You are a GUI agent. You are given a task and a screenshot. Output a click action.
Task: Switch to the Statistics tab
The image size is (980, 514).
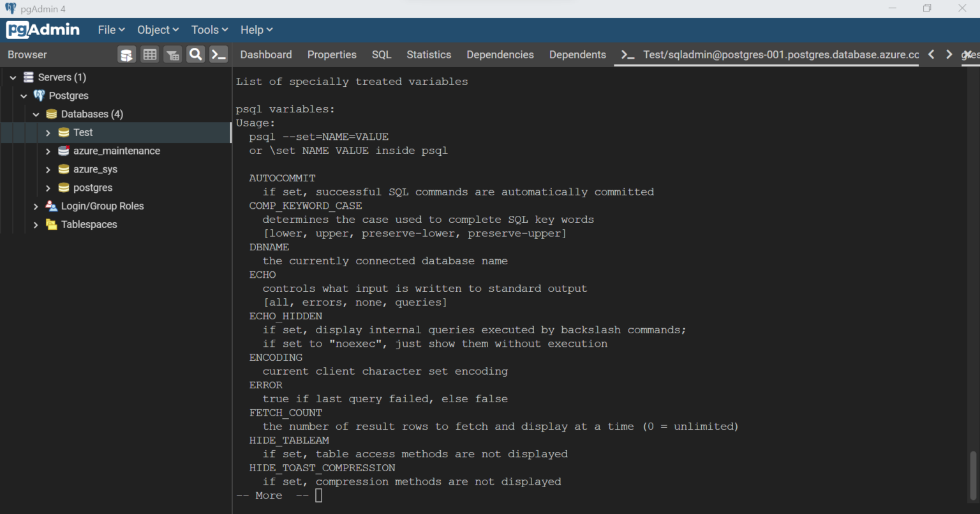[x=429, y=54]
